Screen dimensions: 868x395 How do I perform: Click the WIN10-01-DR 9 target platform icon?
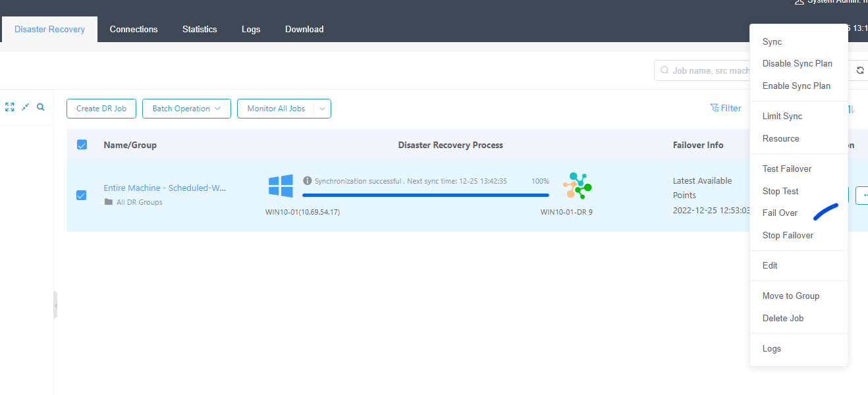[x=578, y=186]
